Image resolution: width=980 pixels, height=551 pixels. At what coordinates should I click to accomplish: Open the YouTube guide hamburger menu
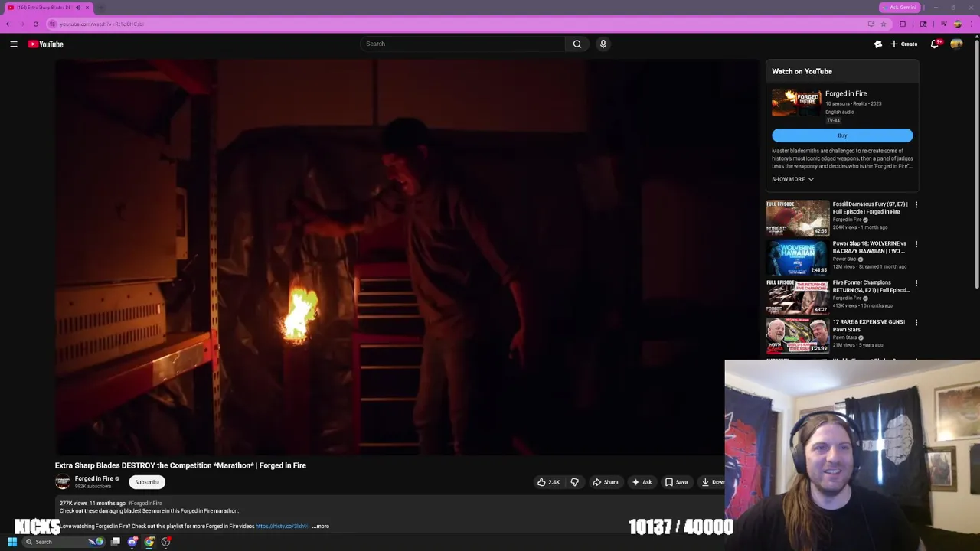click(x=14, y=44)
